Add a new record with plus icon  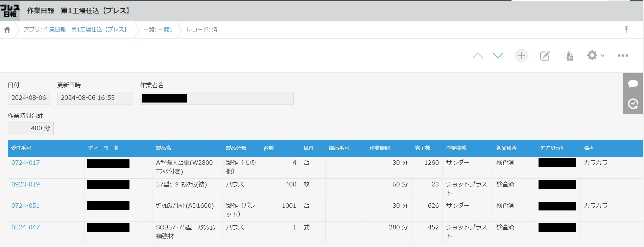(x=521, y=56)
